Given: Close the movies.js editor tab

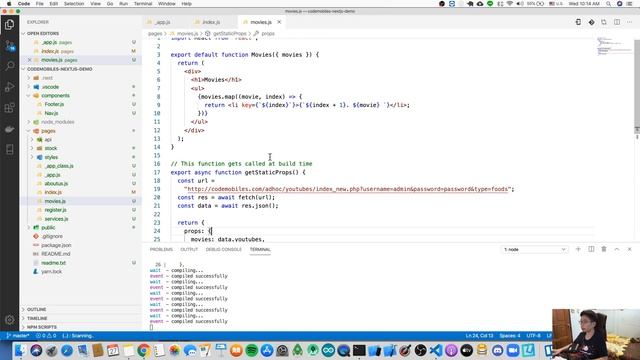Looking at the screenshot, I should [279, 22].
